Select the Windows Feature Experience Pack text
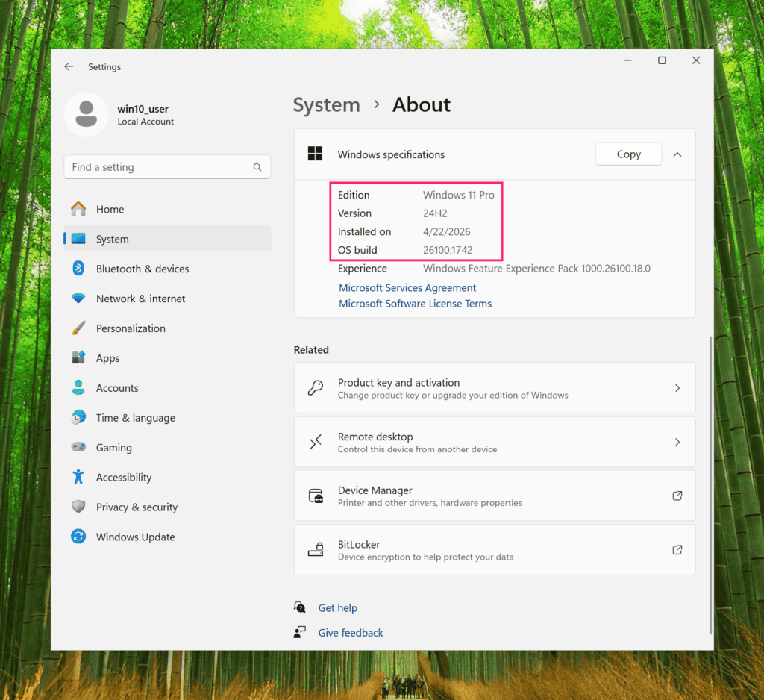The image size is (764, 700). click(x=536, y=269)
